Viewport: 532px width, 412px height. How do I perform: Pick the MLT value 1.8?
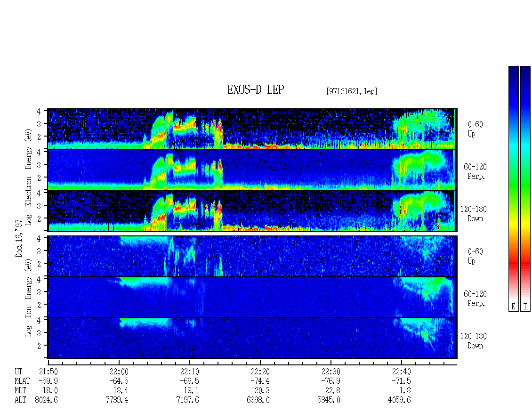(405, 390)
